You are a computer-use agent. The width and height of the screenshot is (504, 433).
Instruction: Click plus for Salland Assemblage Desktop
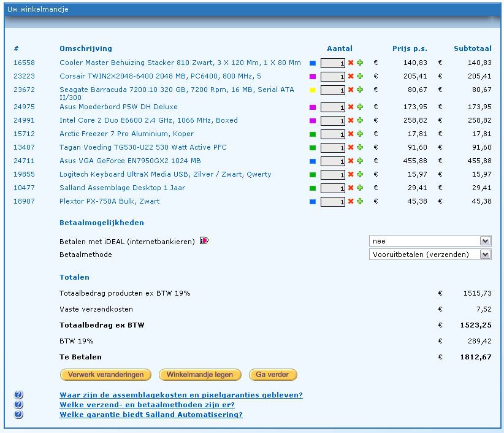tap(360, 188)
